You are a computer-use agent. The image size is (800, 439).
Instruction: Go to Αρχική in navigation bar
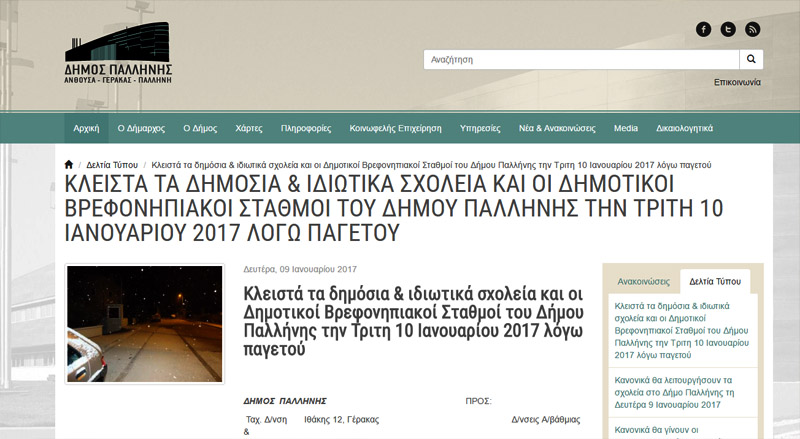click(87, 129)
